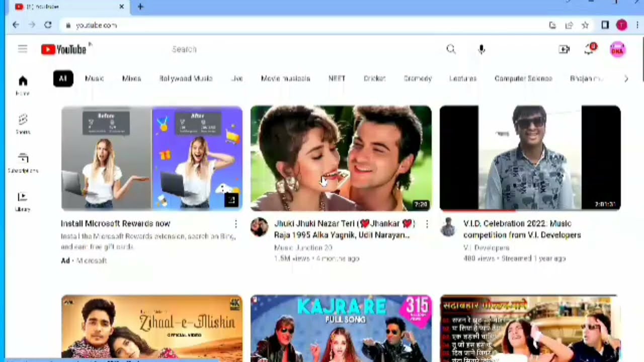Image resolution: width=644 pixels, height=362 pixels.
Task: Click the youtube.com address bar
Action: [x=302, y=25]
